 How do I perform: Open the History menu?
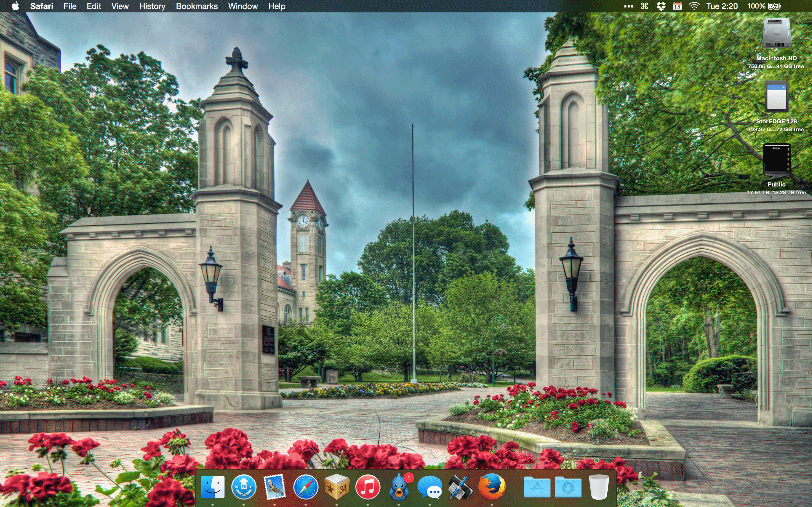coord(152,6)
